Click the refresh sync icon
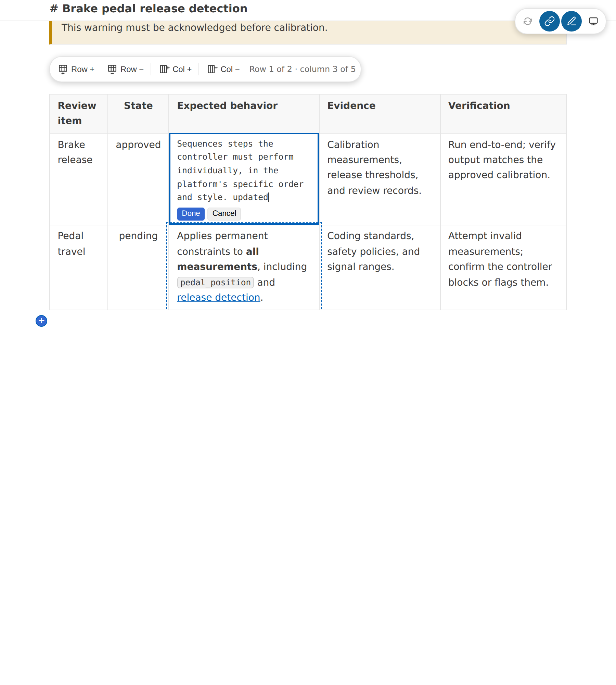616x685 pixels. point(527,21)
